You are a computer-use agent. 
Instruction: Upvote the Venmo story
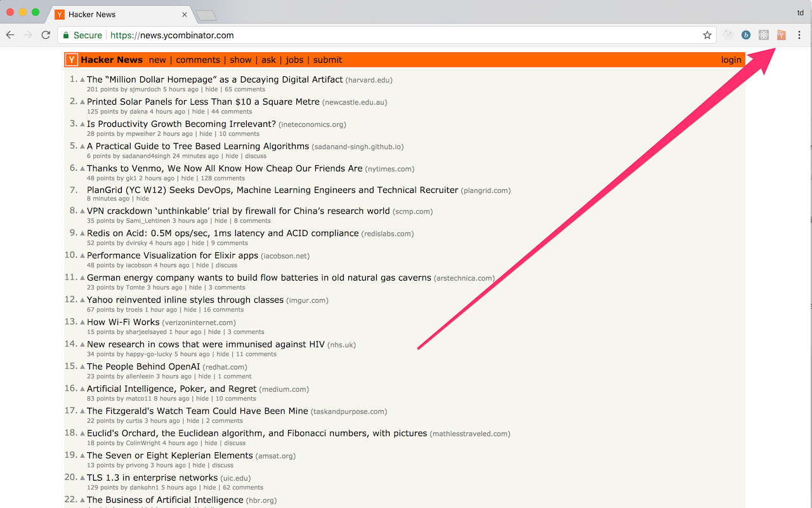[82, 169]
